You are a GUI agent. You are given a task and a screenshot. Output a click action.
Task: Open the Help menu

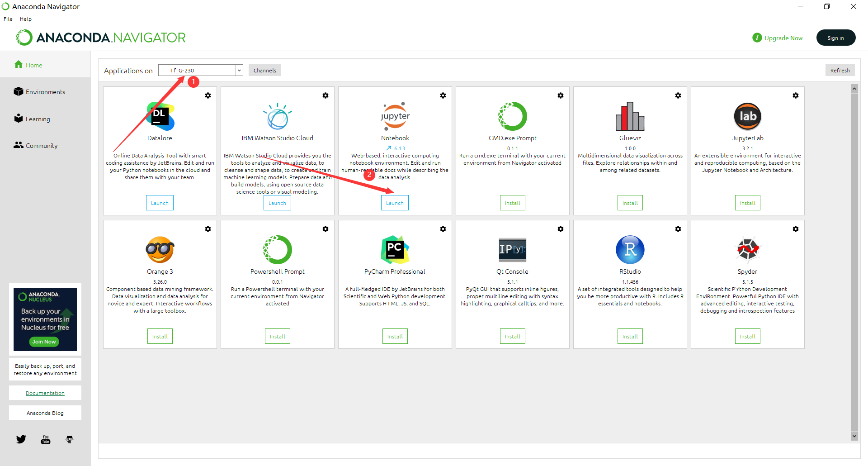point(26,19)
